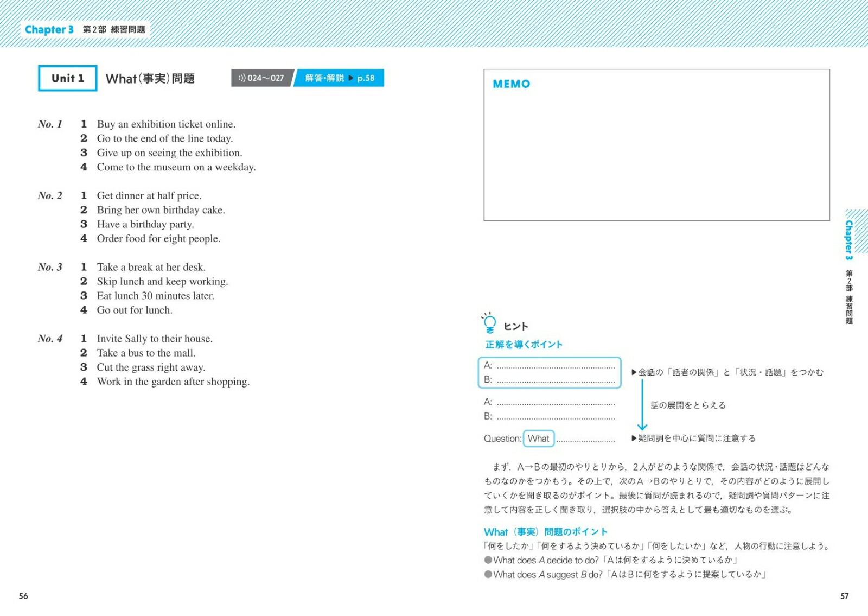Click the gray bullet before 'What does A suggest'

click(x=488, y=574)
